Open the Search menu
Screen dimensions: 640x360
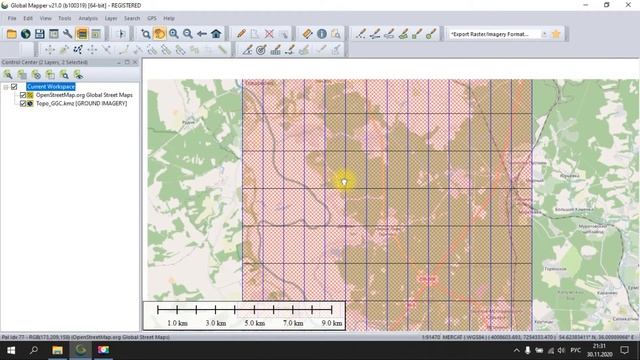point(132,18)
